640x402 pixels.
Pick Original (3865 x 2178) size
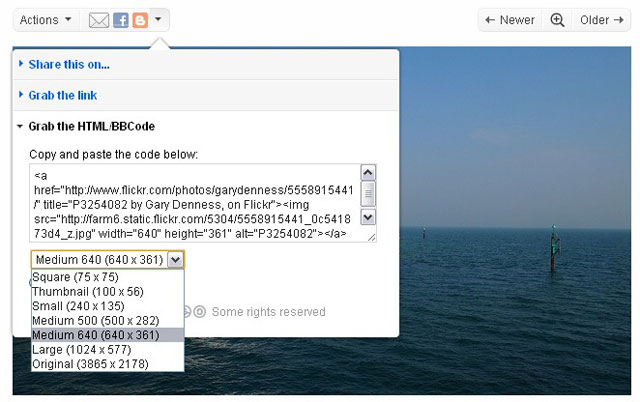(90, 364)
